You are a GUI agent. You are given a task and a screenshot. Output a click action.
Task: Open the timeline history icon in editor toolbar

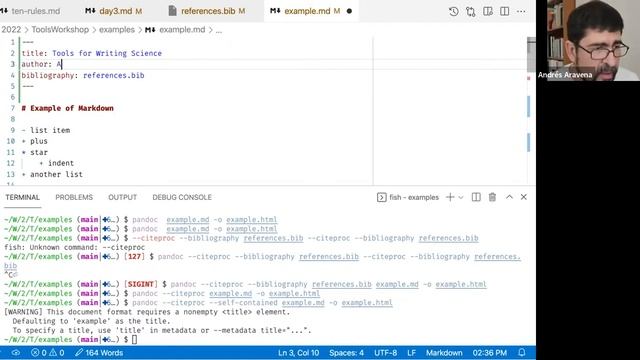[453, 11]
